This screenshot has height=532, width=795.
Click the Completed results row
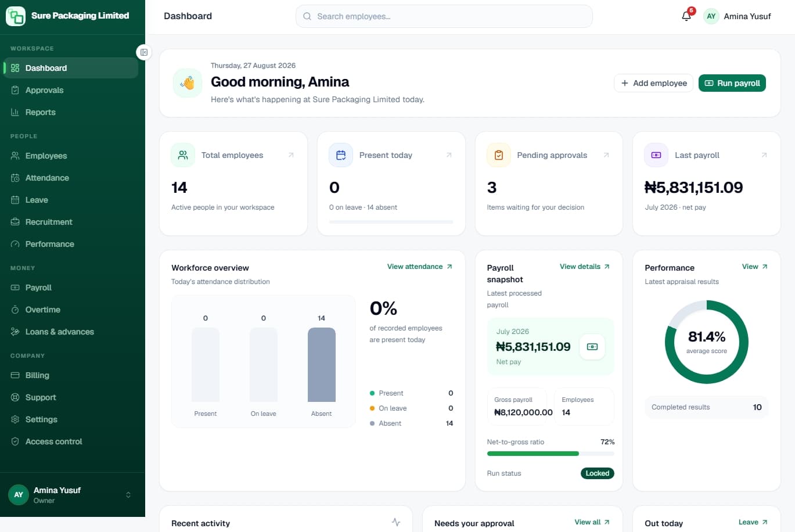coord(707,407)
